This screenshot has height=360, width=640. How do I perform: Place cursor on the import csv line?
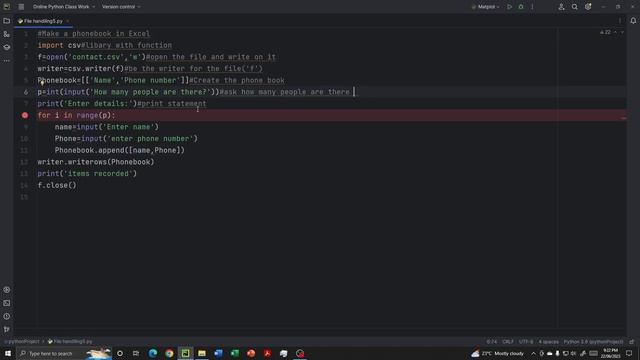point(104,45)
